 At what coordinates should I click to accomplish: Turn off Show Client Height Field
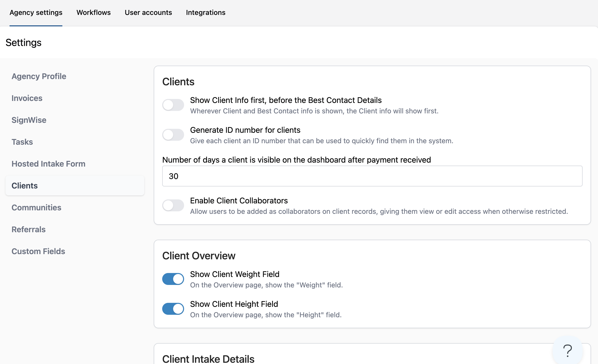[x=173, y=309]
